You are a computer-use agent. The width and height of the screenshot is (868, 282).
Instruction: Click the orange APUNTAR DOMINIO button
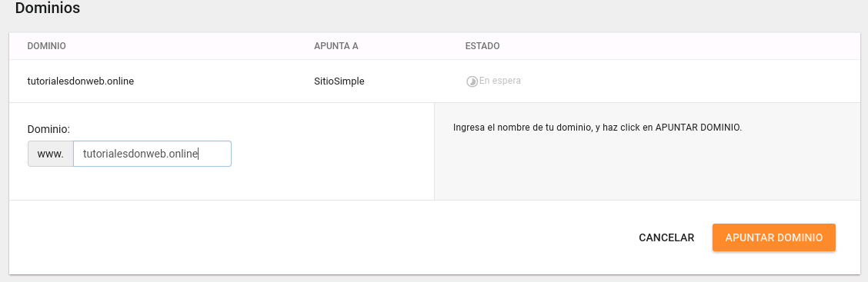773,237
